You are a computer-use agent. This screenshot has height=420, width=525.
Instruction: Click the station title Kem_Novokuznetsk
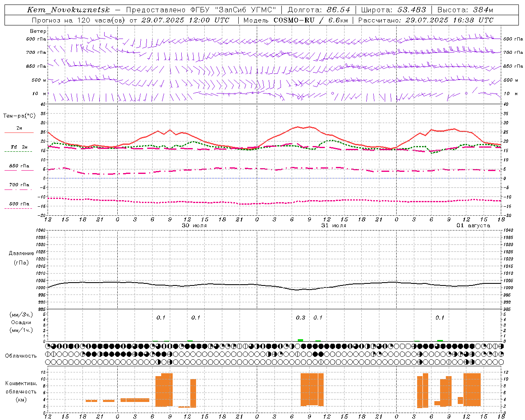68,10
